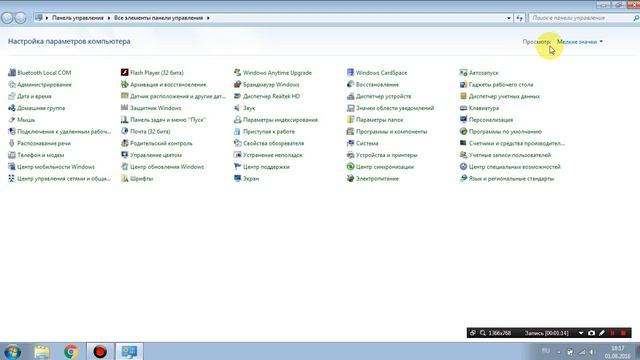The width and height of the screenshot is (640, 360).
Task: Click the recorder camera screenshot icon
Action: tap(591, 333)
